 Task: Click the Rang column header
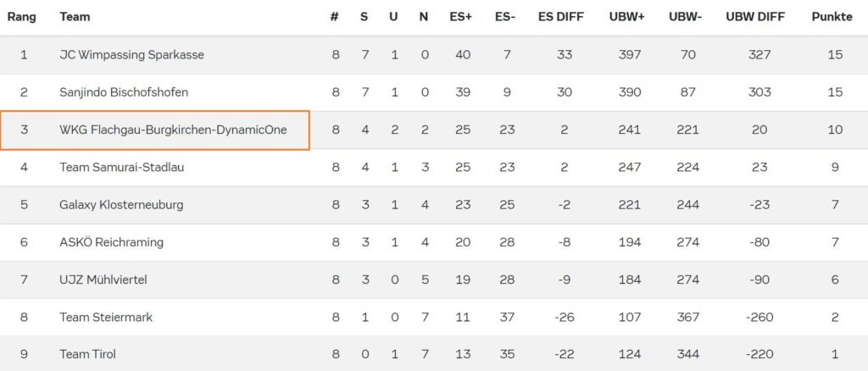(24, 17)
